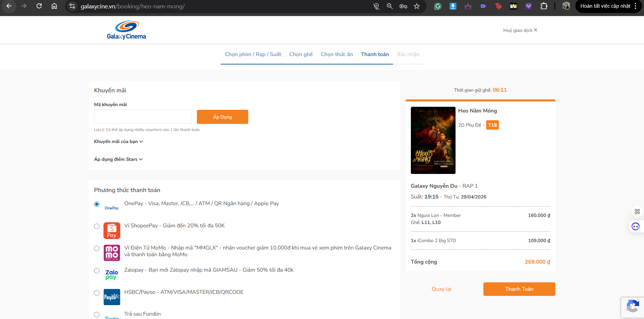Screen dimensions: 644x319
Task: Click the showtime 19:15 text
Action: point(431,197)
